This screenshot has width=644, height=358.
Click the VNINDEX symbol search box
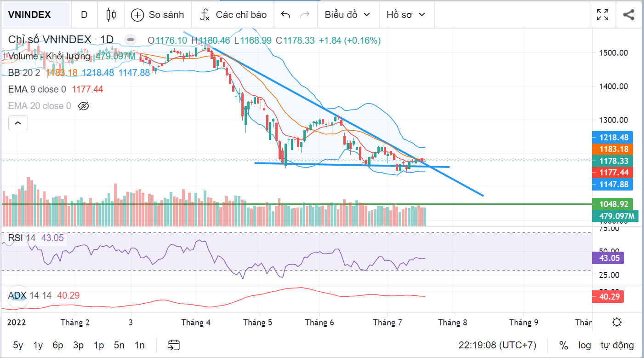tap(36, 15)
